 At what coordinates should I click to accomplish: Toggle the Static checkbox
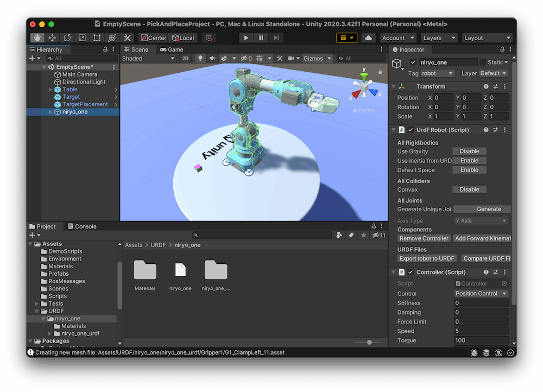coord(483,62)
